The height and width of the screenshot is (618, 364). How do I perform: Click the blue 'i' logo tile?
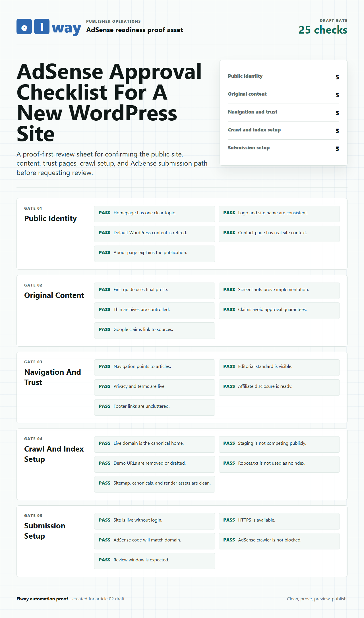pyautogui.click(x=42, y=26)
